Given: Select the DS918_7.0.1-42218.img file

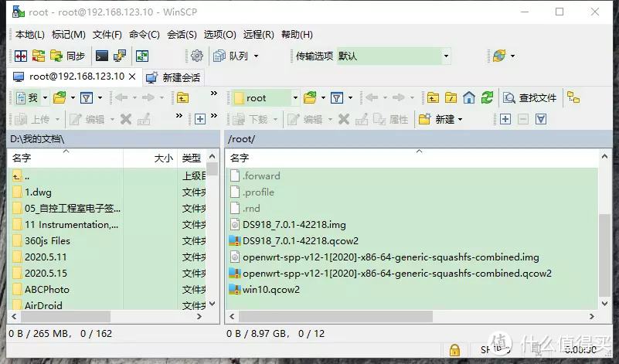Looking at the screenshot, I should coord(294,225).
